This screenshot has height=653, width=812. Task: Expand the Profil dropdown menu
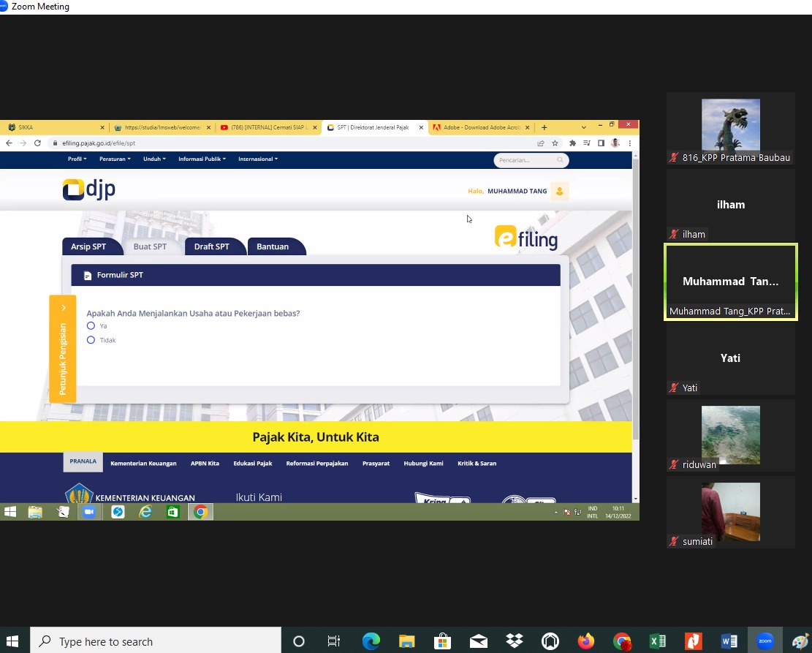[x=77, y=159]
